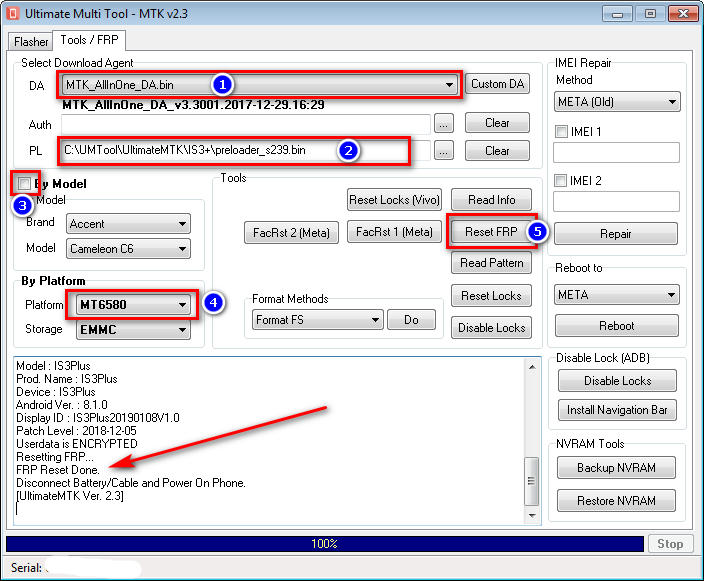
Task: Switch to the Flasher tab
Action: click(31, 42)
